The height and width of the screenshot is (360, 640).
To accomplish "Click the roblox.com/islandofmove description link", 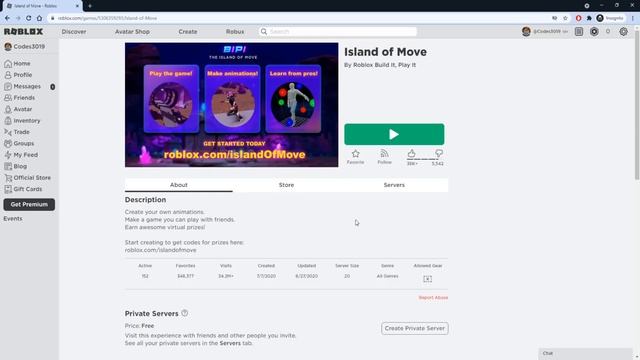I will click(x=160, y=250).
